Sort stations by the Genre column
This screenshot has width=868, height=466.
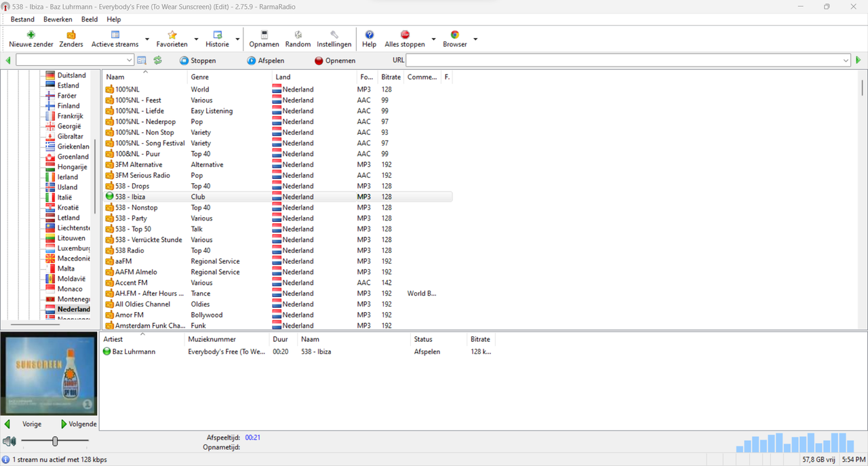pos(229,77)
